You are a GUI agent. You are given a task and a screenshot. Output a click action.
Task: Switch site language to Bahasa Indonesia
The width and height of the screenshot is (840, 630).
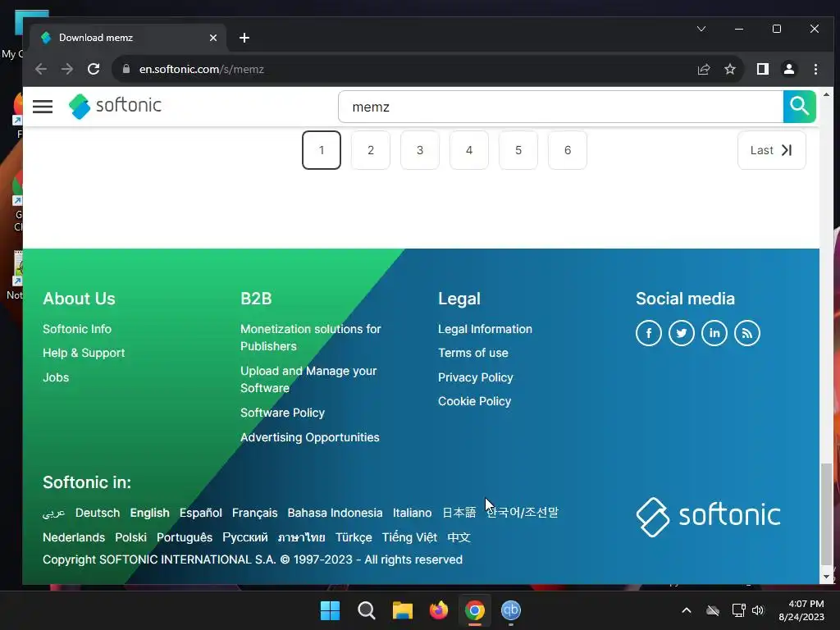click(335, 513)
